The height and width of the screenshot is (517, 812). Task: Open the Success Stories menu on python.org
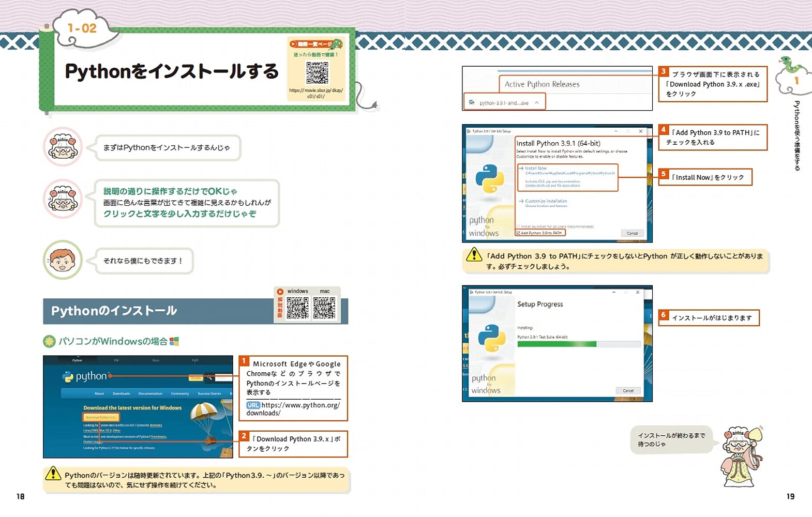(x=209, y=393)
